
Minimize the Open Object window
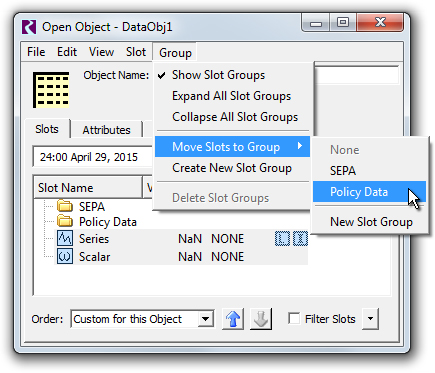tap(316, 23)
